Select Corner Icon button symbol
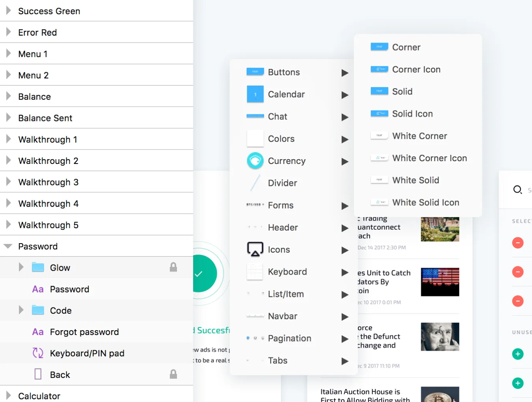532x402 pixels. 418,69
